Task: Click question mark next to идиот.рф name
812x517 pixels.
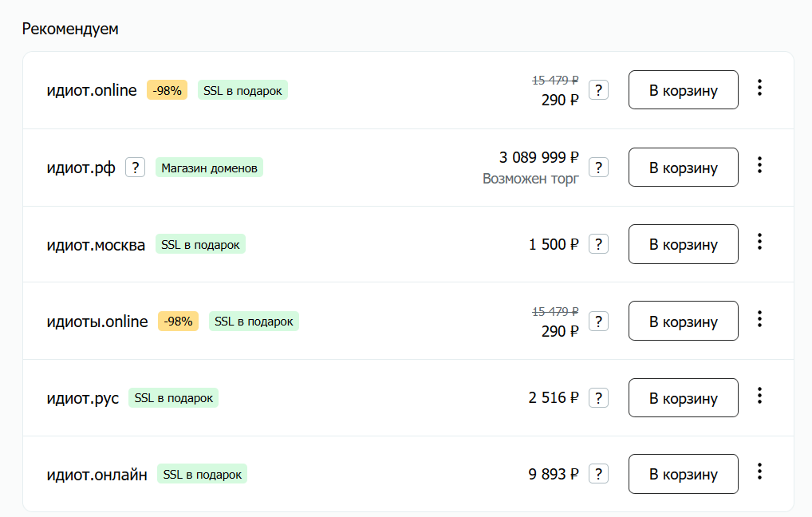Action: coord(135,168)
